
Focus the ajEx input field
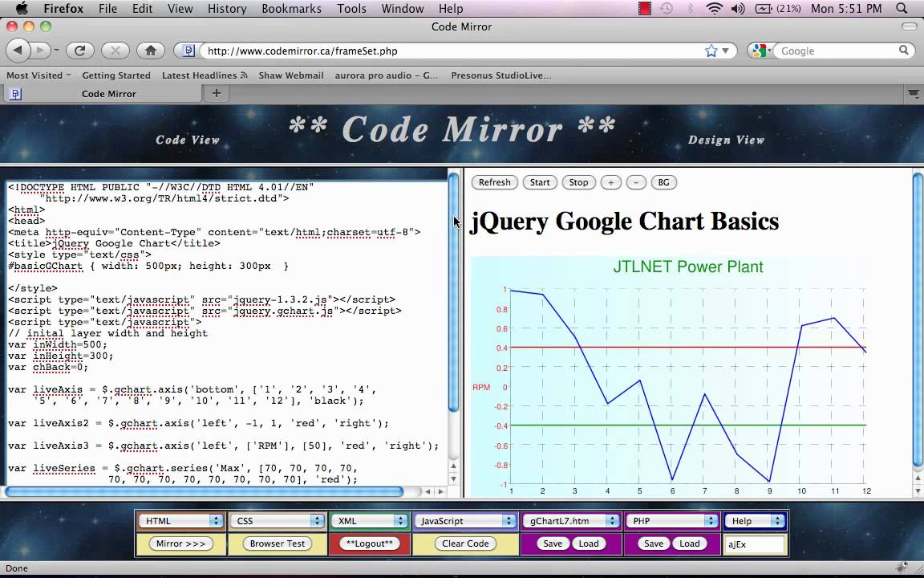pyautogui.click(x=755, y=543)
